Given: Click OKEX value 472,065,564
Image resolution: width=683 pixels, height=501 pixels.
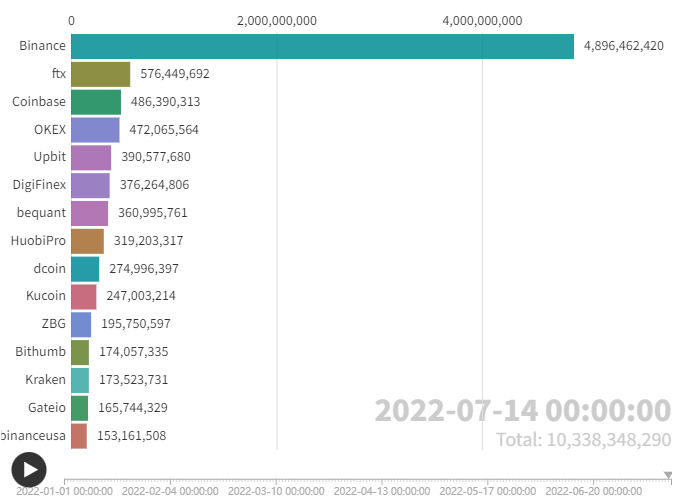Looking at the screenshot, I should [x=164, y=129].
